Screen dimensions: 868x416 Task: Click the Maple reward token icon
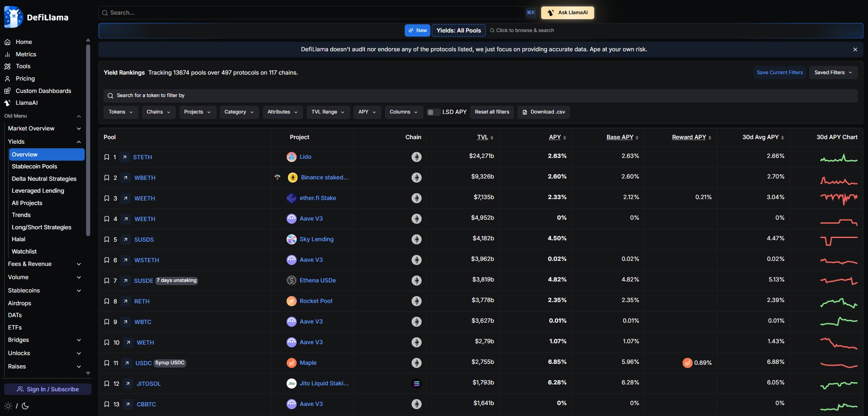[687, 363]
